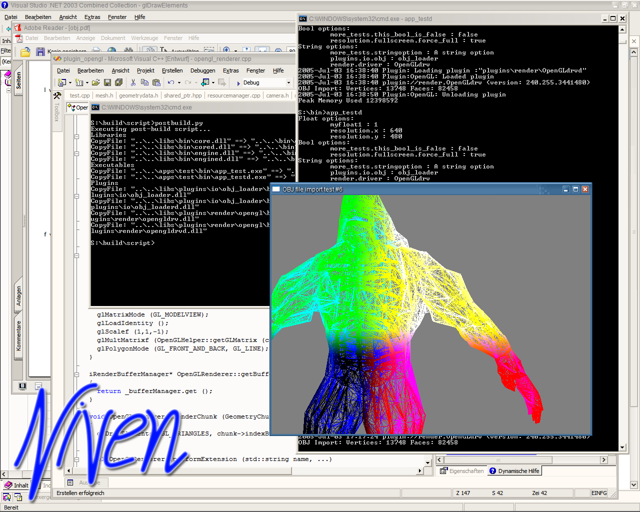The width and height of the screenshot is (640, 512).
Task: Click the right arrow of Dynamische Hilfe panel scrollbar
Action: point(603,460)
